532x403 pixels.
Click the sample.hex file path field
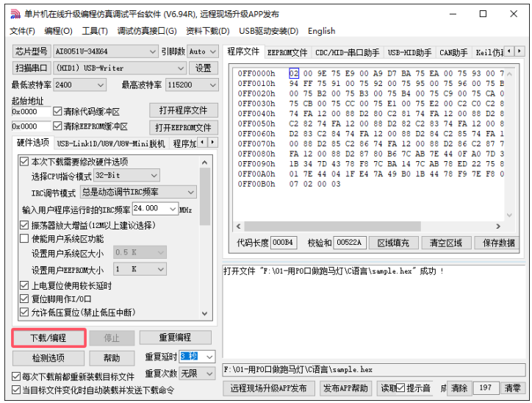pos(374,369)
